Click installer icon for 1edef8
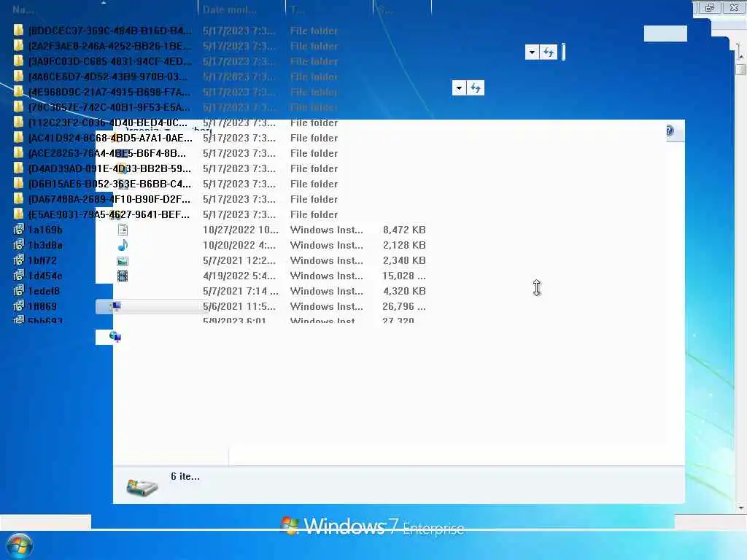 point(18,290)
